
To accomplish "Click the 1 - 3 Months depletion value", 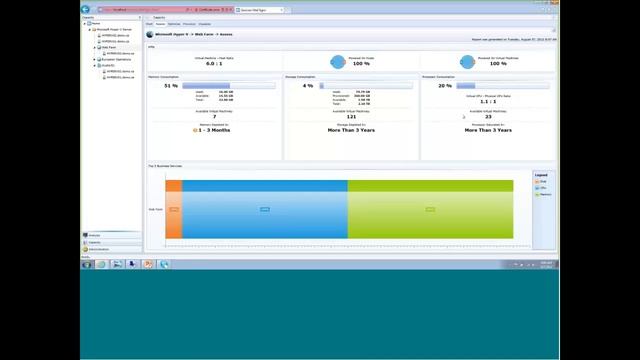I will click(214, 130).
